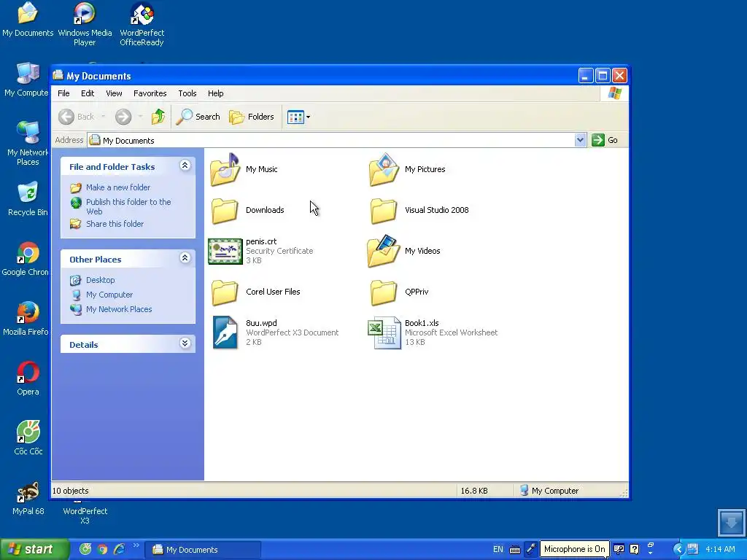Collapse the File and Folder Tasks panel
The width and height of the screenshot is (747, 560).
coord(185,166)
